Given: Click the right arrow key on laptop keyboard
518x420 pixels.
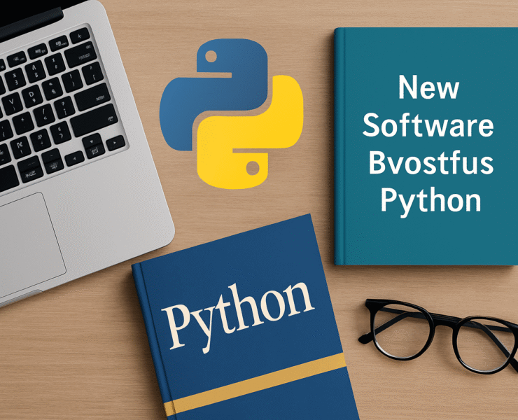Looking at the screenshot, I should 115,143.
